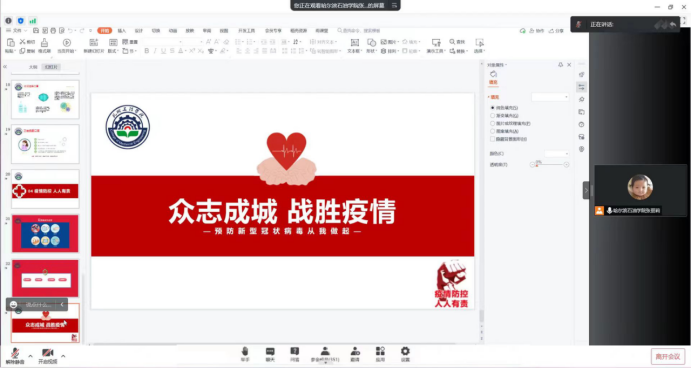The height and width of the screenshot is (368, 692).
Task: Raise hand in the meeting toolbar
Action: pos(245,354)
